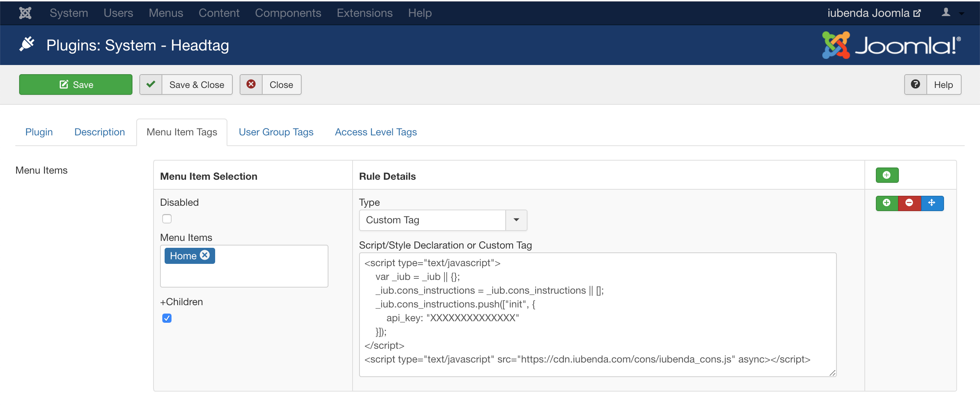The width and height of the screenshot is (980, 413).
Task: Open the dropdown caret next to the user icon
Action: coord(961,13)
